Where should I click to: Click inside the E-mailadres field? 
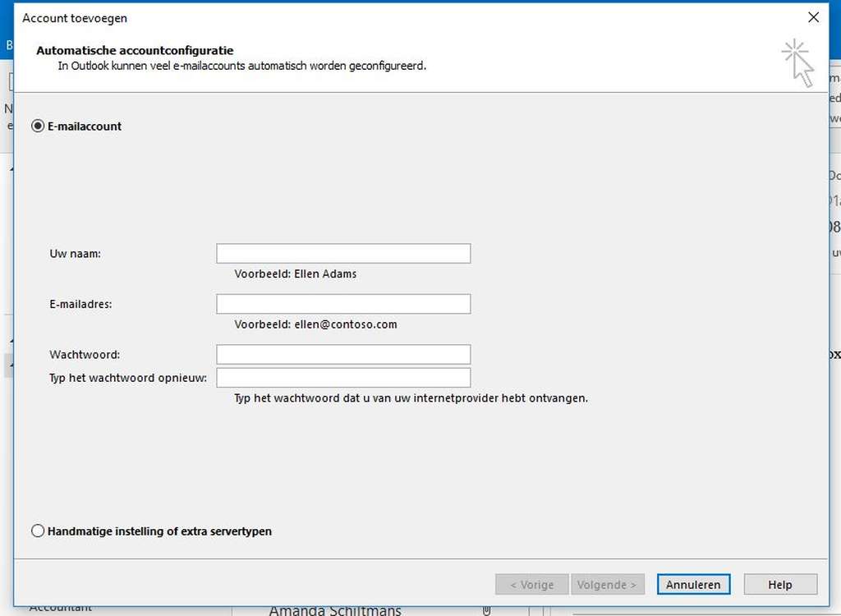coord(342,304)
